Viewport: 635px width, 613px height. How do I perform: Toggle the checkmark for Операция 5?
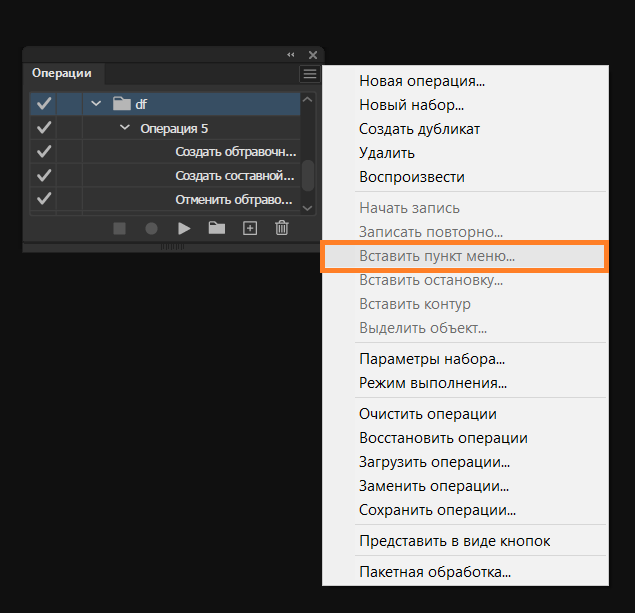click(44, 128)
